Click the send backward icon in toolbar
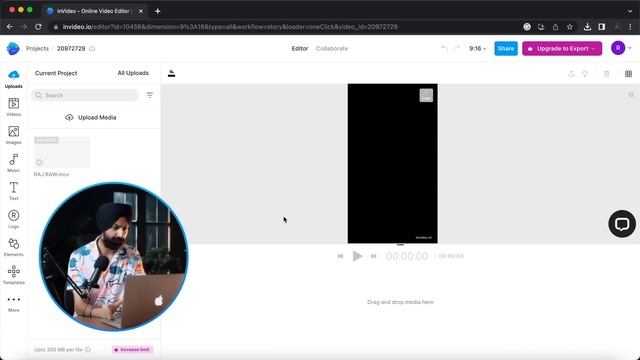Screen dimensions: 640x360 point(585,73)
